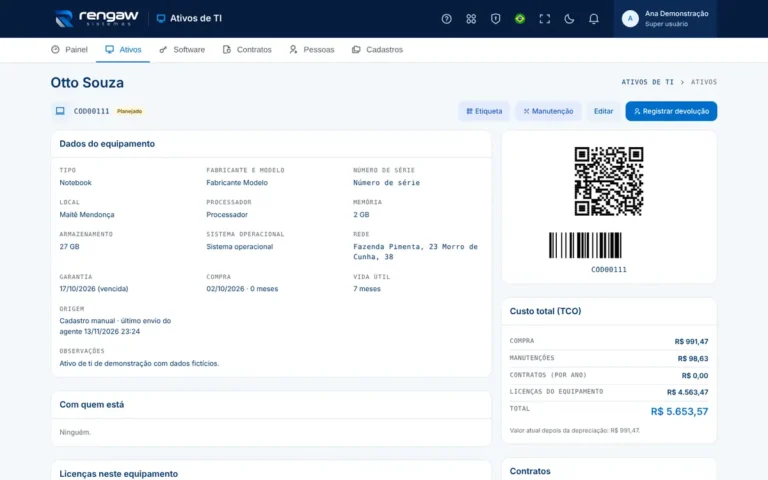Toggle dark mode with the moon icon
The width and height of the screenshot is (768, 480).
pos(569,19)
